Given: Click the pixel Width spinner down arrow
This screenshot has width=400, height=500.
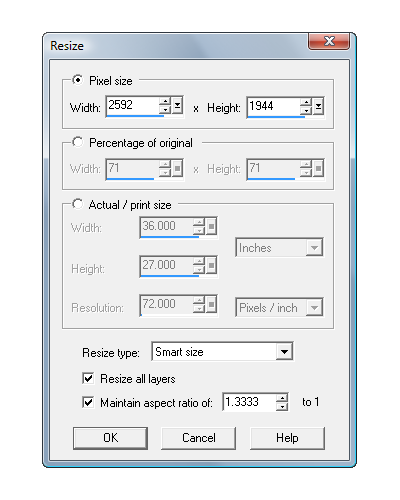Looking at the screenshot, I should (x=165, y=110).
